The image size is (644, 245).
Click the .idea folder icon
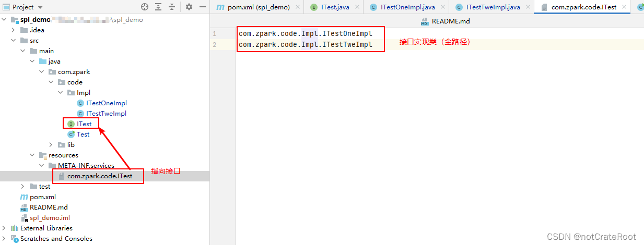(x=24, y=30)
